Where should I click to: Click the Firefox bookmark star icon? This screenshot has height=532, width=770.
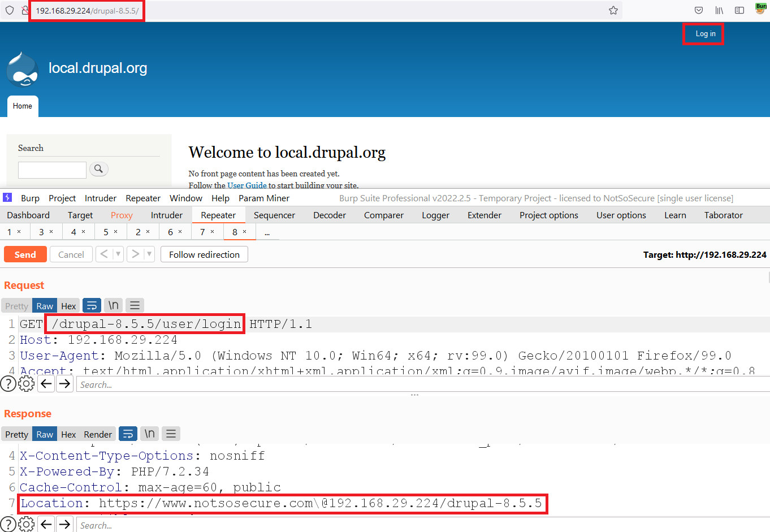click(x=613, y=10)
